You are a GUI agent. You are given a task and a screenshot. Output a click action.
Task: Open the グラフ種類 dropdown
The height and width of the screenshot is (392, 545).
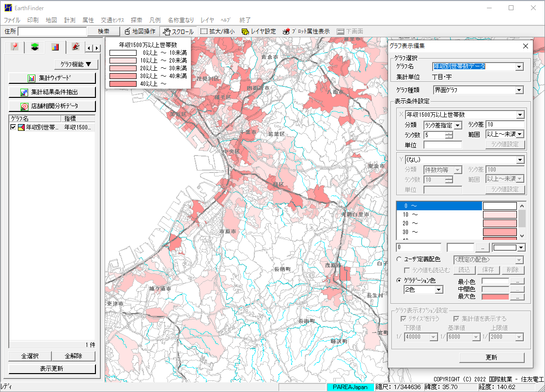(x=519, y=90)
